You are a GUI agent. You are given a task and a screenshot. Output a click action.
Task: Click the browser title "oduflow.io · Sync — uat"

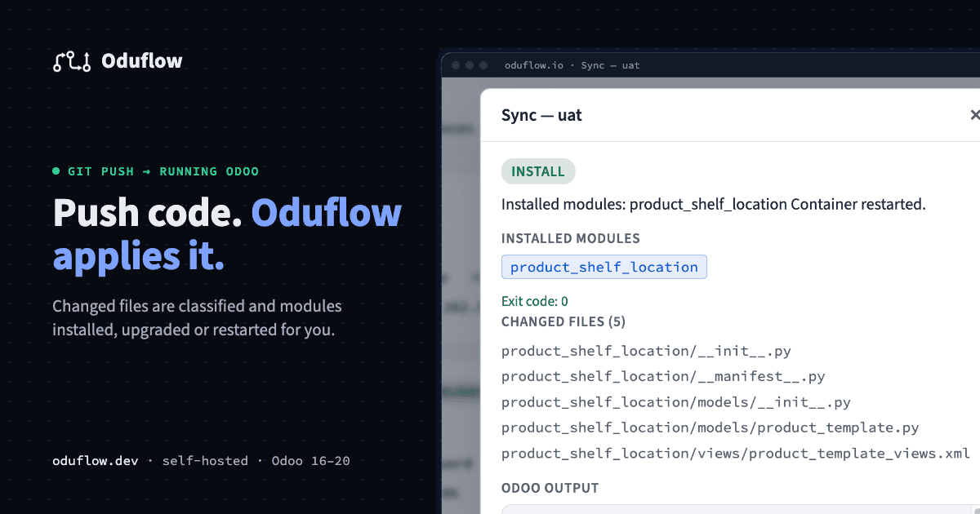pos(572,65)
